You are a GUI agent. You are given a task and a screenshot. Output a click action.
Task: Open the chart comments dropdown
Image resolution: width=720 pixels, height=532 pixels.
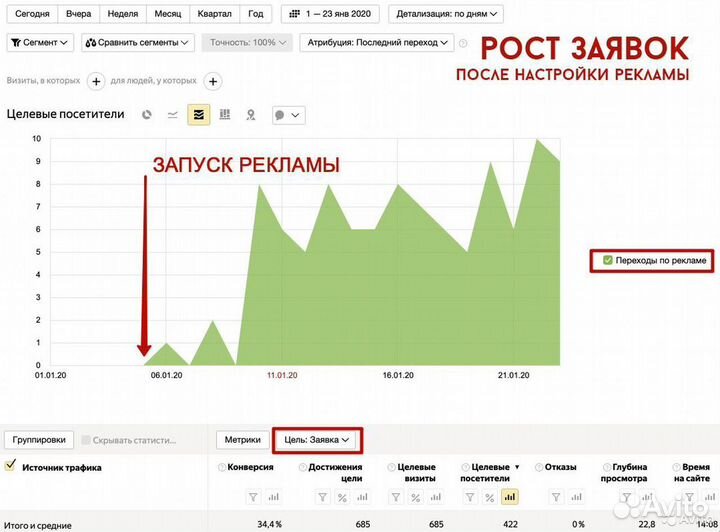288,115
